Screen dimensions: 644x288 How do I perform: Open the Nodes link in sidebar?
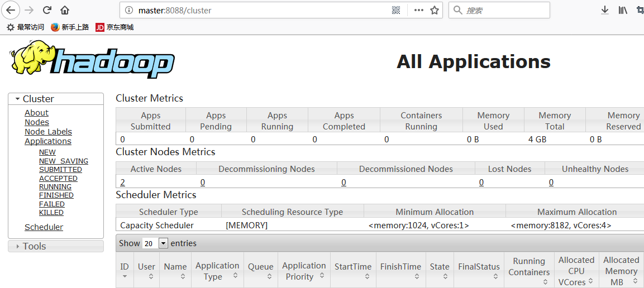click(37, 122)
